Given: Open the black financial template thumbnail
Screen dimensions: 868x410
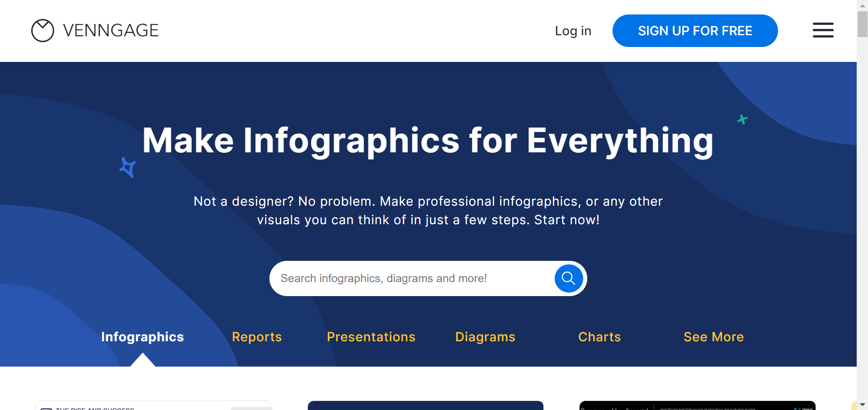Looking at the screenshot, I should tap(697, 405).
